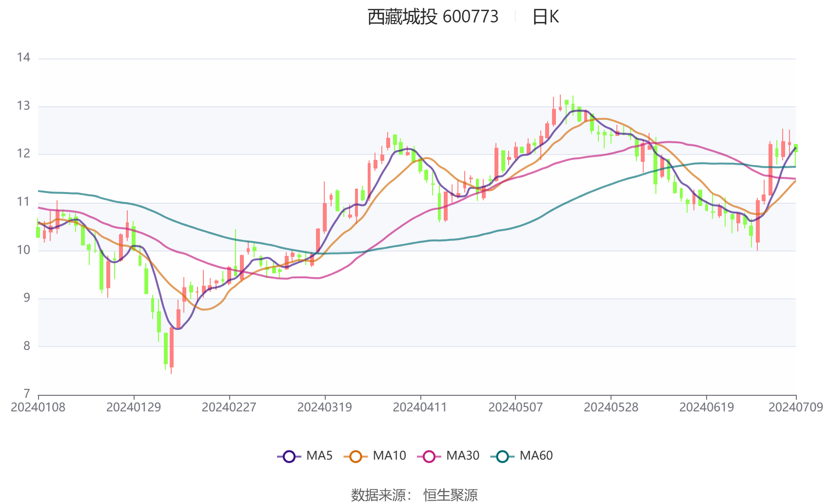829x504 pixels.
Task: Click the x-axis date label 20240507
Action: click(x=515, y=407)
